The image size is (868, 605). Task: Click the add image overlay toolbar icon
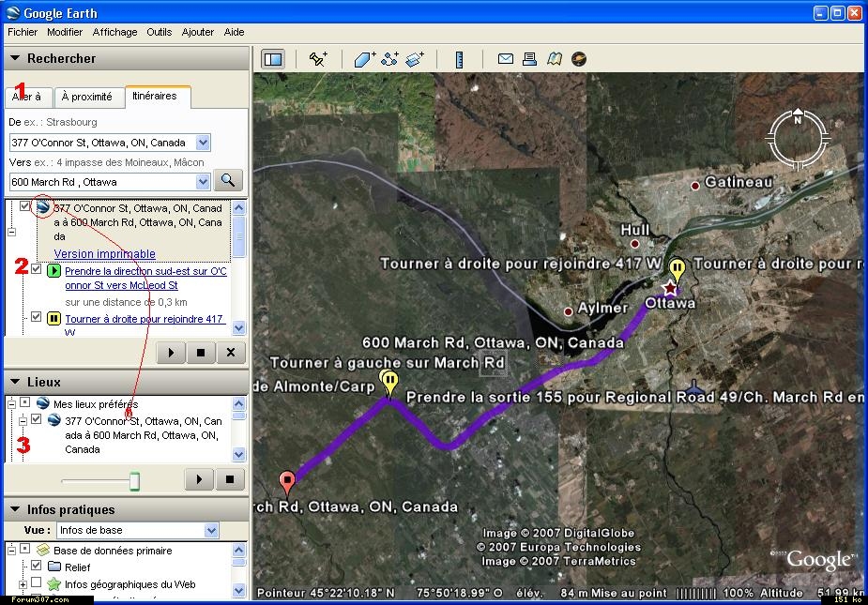[x=414, y=59]
